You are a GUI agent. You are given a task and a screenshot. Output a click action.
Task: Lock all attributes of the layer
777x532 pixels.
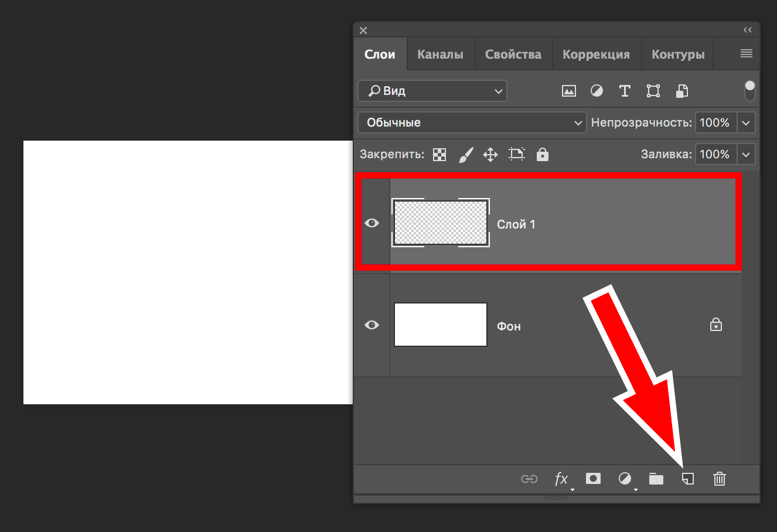tap(543, 155)
